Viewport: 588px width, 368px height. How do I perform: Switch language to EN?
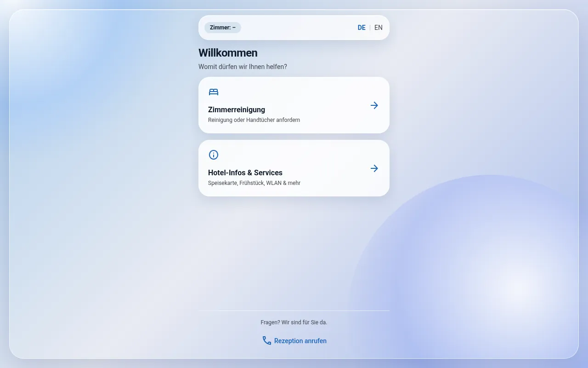379,28
